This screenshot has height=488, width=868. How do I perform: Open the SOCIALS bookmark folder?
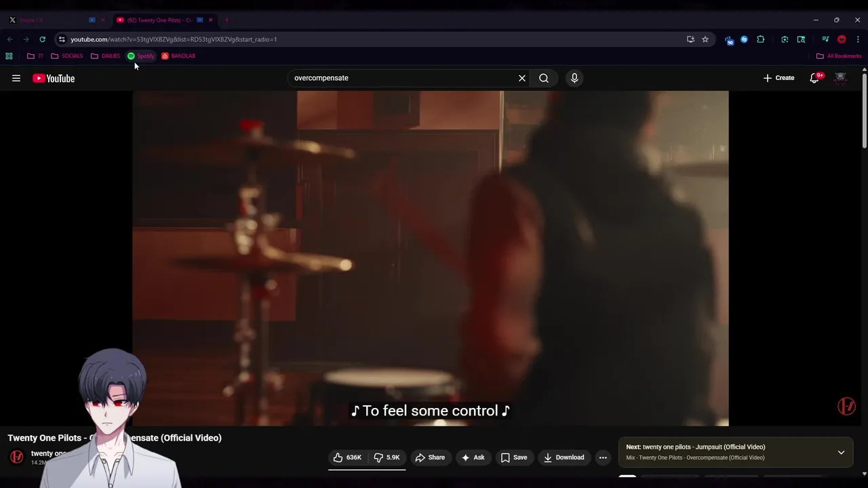67,56
